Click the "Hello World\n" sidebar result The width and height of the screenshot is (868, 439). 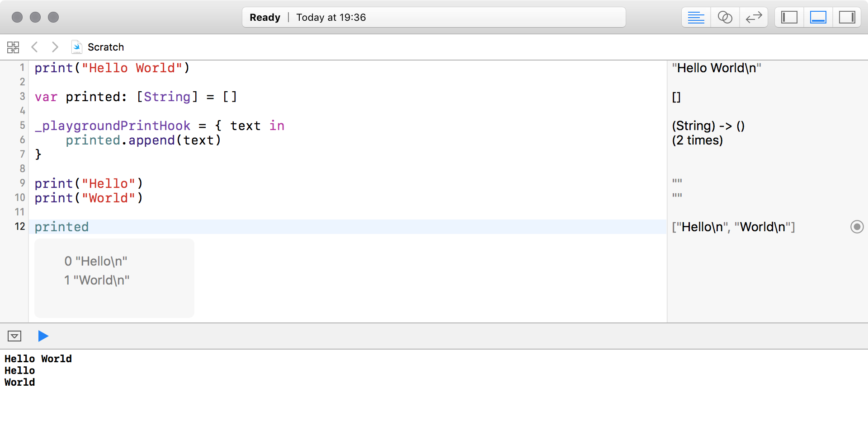[x=716, y=68]
